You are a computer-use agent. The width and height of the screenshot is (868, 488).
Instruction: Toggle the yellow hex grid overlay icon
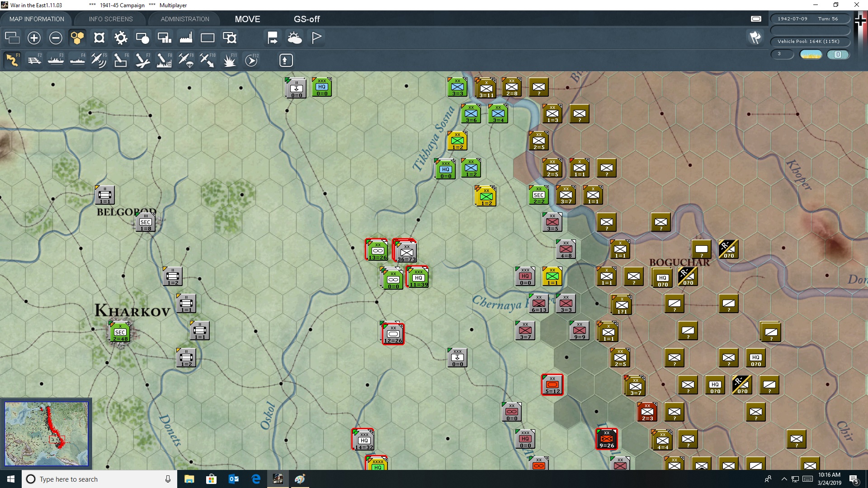[x=77, y=38]
